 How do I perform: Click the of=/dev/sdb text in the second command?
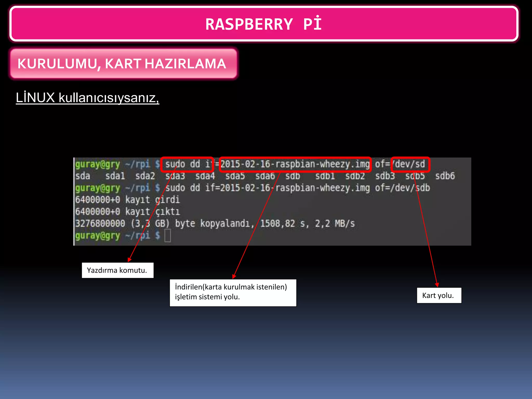402,188
